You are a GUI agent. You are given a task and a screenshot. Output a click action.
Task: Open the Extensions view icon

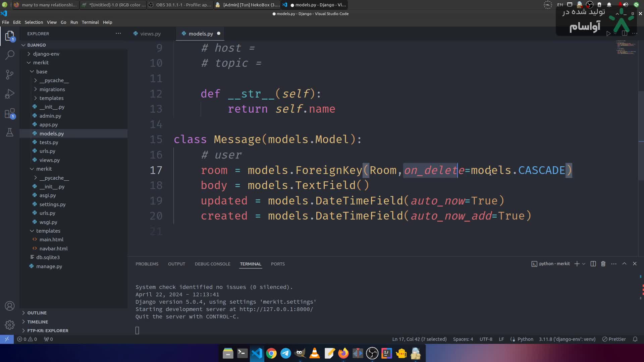point(10,114)
